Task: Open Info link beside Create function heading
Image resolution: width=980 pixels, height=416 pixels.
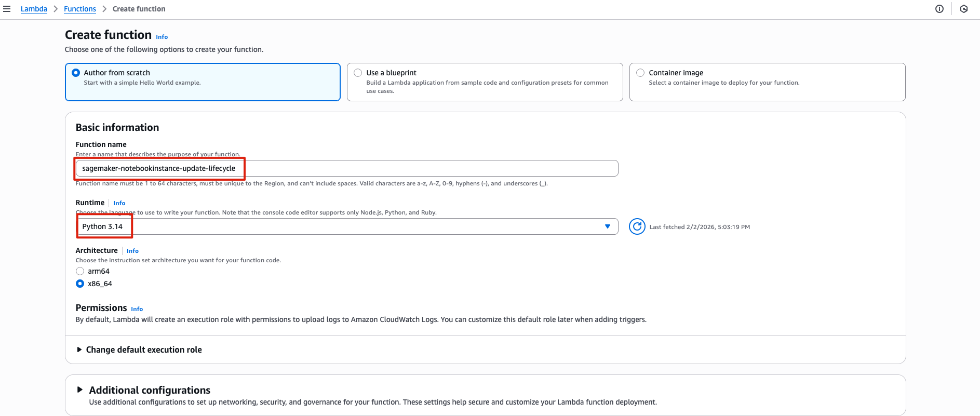Action: tap(162, 37)
